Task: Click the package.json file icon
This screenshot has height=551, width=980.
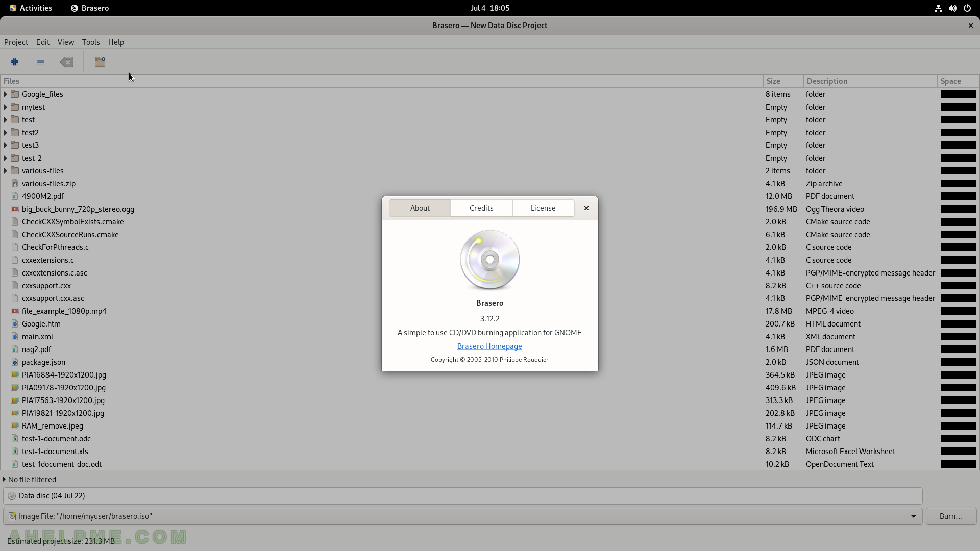Action: click(x=15, y=362)
